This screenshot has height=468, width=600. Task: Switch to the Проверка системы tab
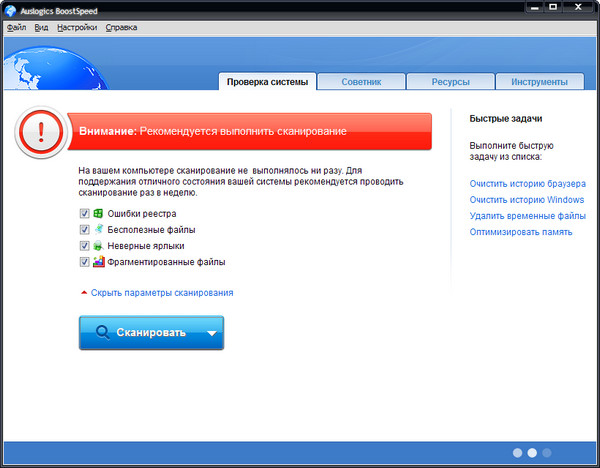tap(267, 82)
